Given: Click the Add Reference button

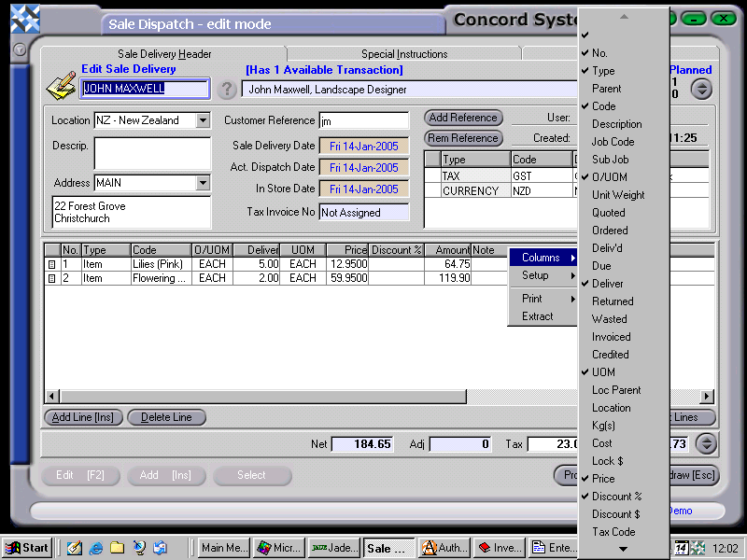Looking at the screenshot, I should (x=463, y=119).
